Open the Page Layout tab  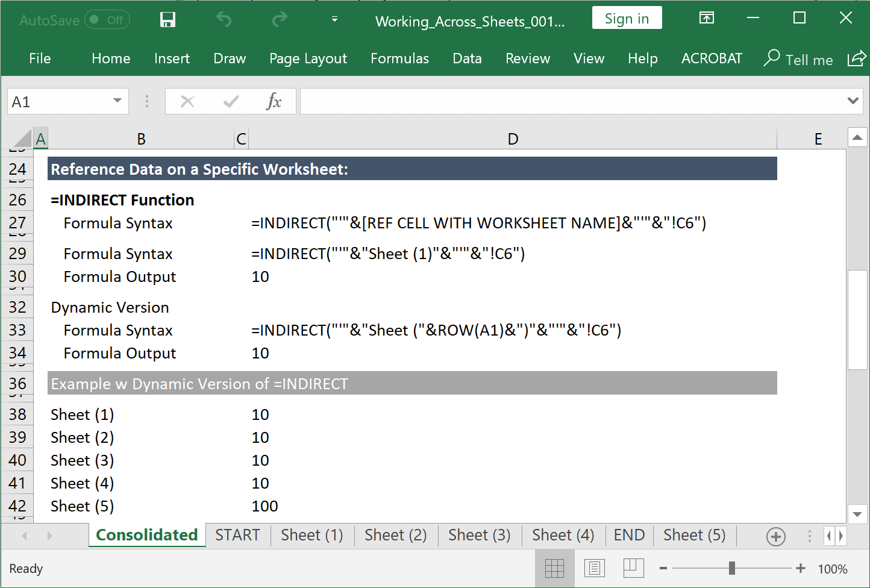[308, 58]
